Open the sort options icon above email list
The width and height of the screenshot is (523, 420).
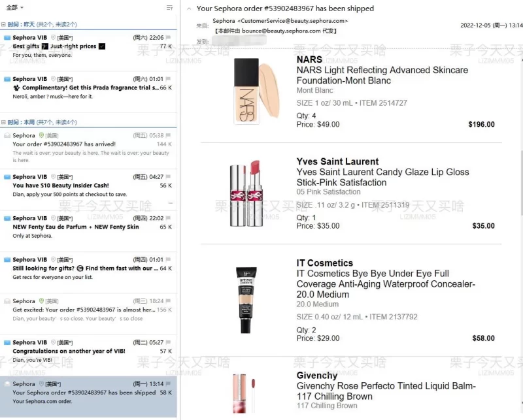(x=169, y=8)
